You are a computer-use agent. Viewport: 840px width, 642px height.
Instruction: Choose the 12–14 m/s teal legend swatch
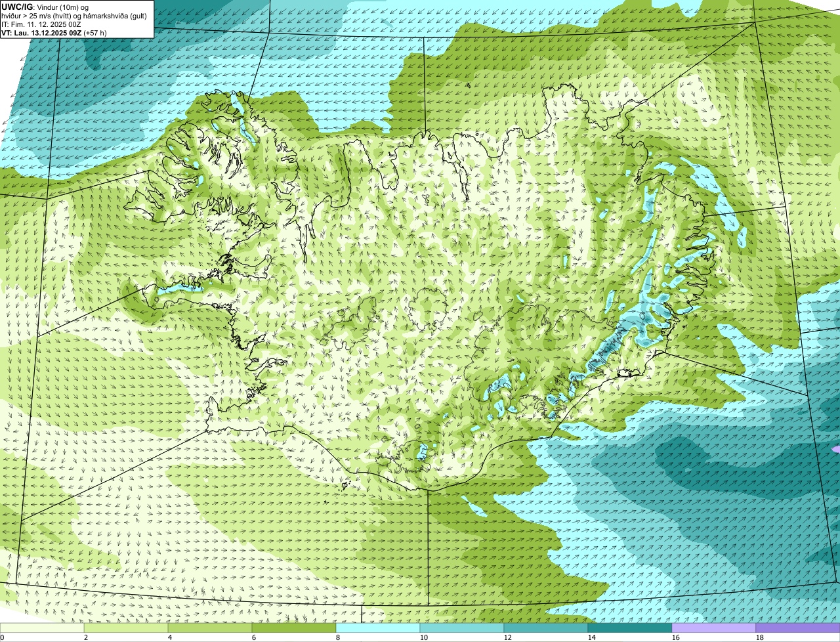[546, 628]
